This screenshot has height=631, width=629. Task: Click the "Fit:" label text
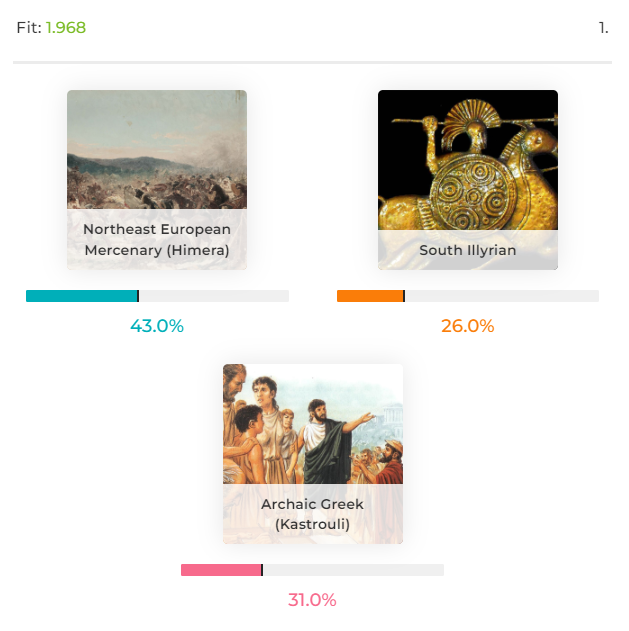(29, 28)
